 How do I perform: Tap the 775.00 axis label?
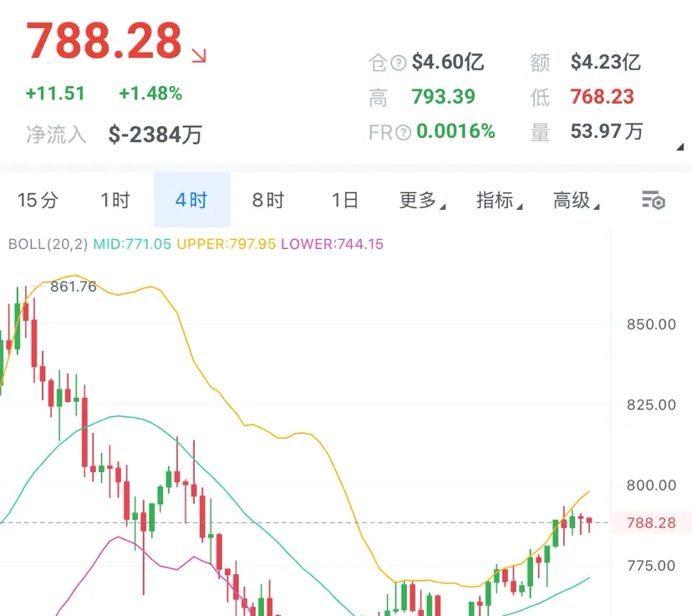tap(651, 566)
